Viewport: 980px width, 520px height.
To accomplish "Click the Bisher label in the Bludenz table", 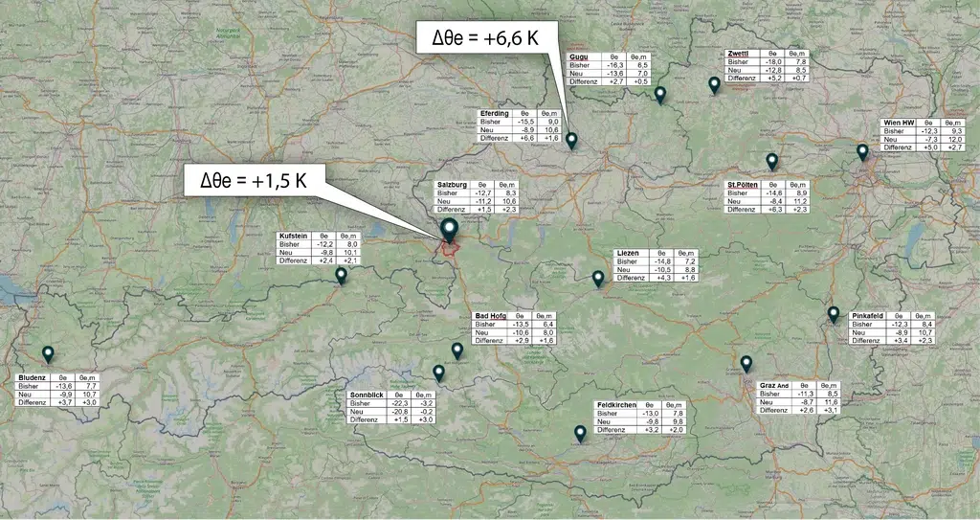I will (29, 386).
